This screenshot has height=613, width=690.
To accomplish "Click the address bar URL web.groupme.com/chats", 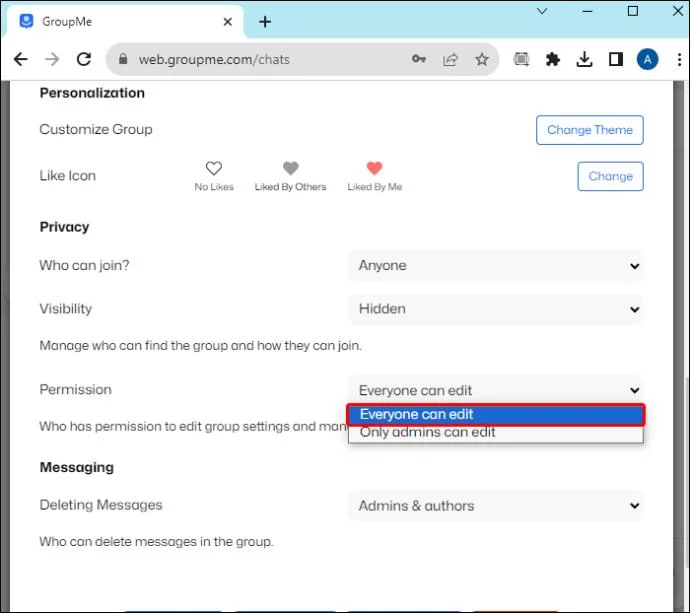I will [x=214, y=59].
